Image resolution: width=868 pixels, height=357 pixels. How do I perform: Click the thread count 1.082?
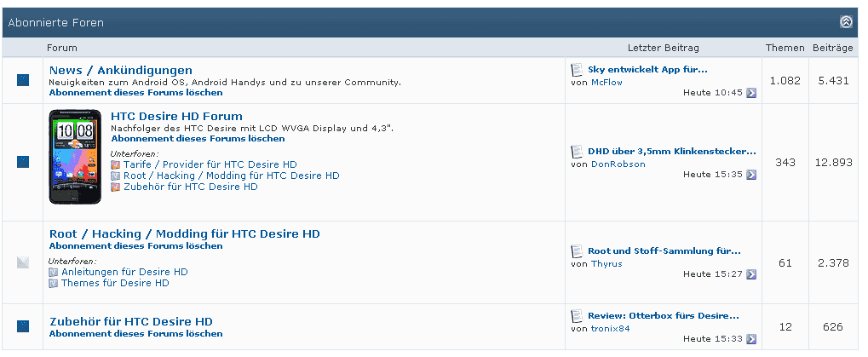pyautogui.click(x=785, y=80)
